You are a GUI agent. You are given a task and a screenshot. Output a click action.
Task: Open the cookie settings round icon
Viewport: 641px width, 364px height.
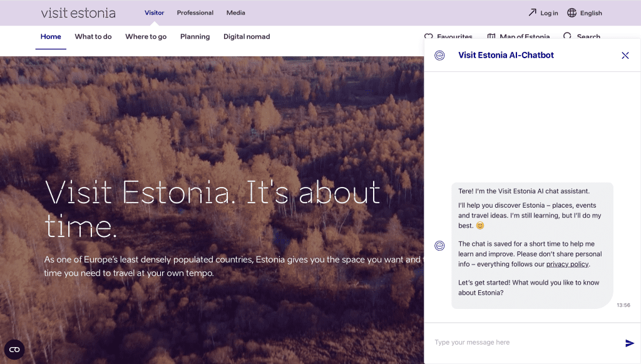pos(14,350)
